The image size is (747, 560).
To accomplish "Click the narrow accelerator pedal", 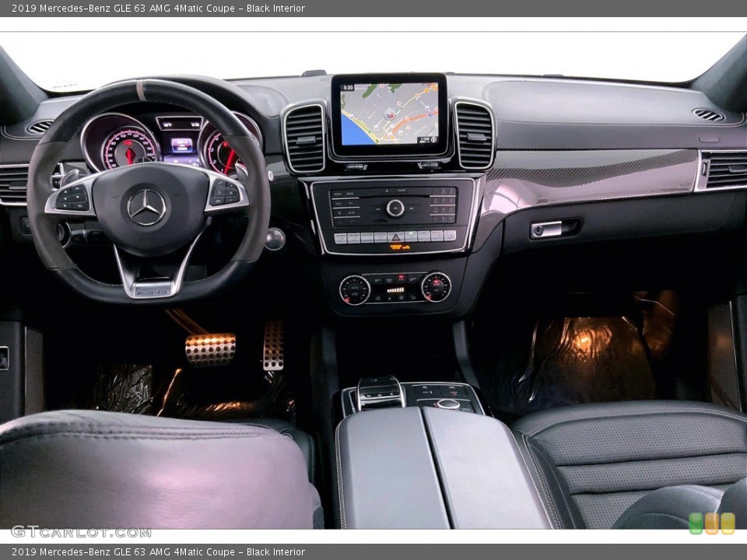I will pos(273,345).
